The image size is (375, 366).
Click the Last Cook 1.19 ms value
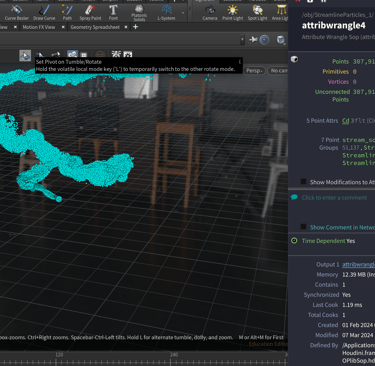352,305
